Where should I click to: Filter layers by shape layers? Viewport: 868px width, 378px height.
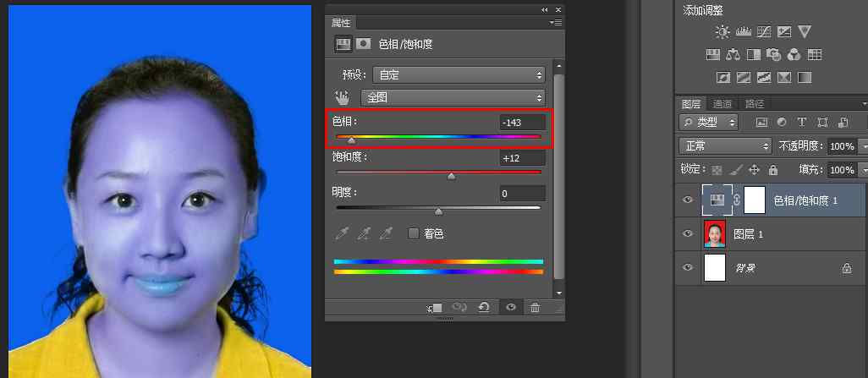pos(822,123)
